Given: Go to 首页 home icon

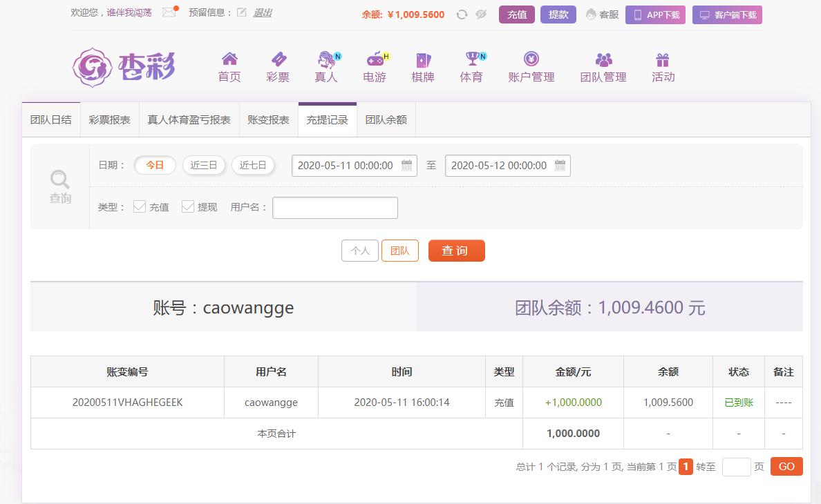Looking at the screenshot, I should 229,67.
